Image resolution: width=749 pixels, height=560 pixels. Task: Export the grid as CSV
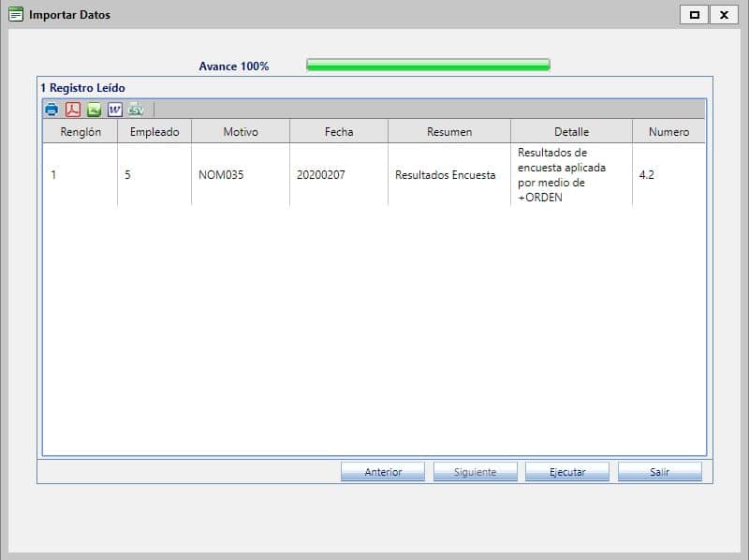[x=136, y=110]
